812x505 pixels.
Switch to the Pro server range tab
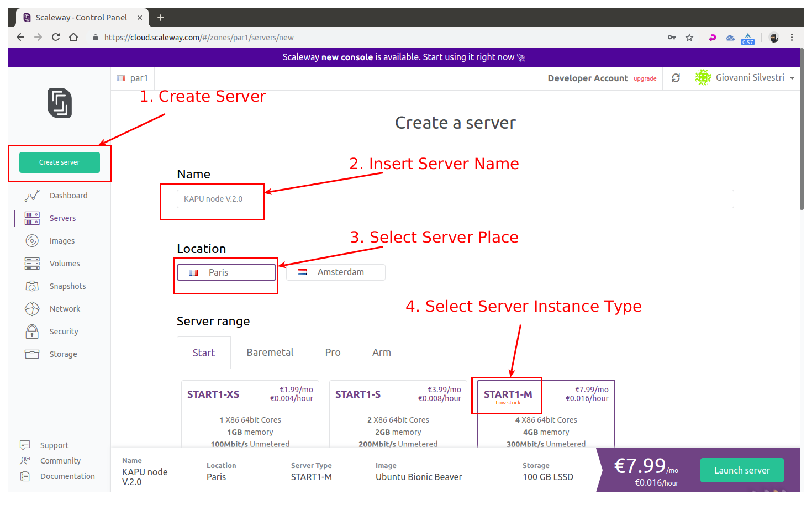click(333, 352)
